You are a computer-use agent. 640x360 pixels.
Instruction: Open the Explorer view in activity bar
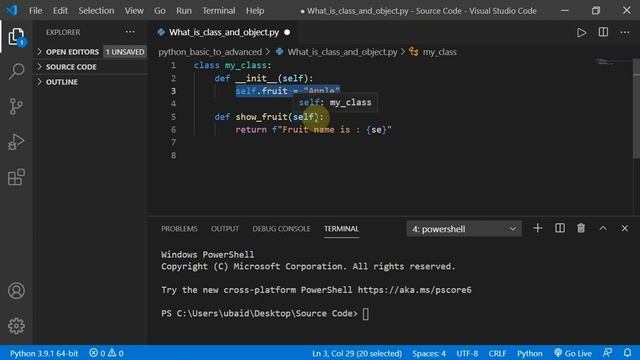[16, 37]
